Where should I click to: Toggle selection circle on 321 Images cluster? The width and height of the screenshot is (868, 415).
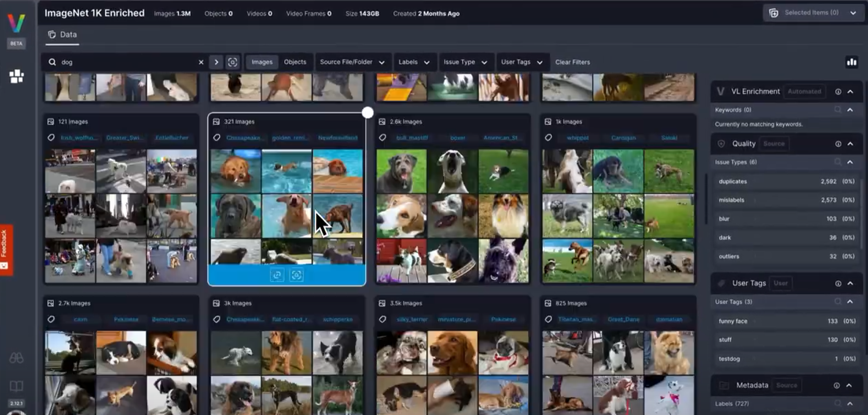[367, 113]
